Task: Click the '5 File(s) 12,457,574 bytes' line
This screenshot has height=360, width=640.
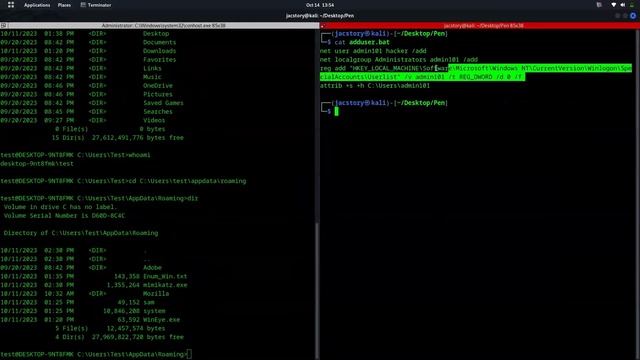Action: coord(110,328)
